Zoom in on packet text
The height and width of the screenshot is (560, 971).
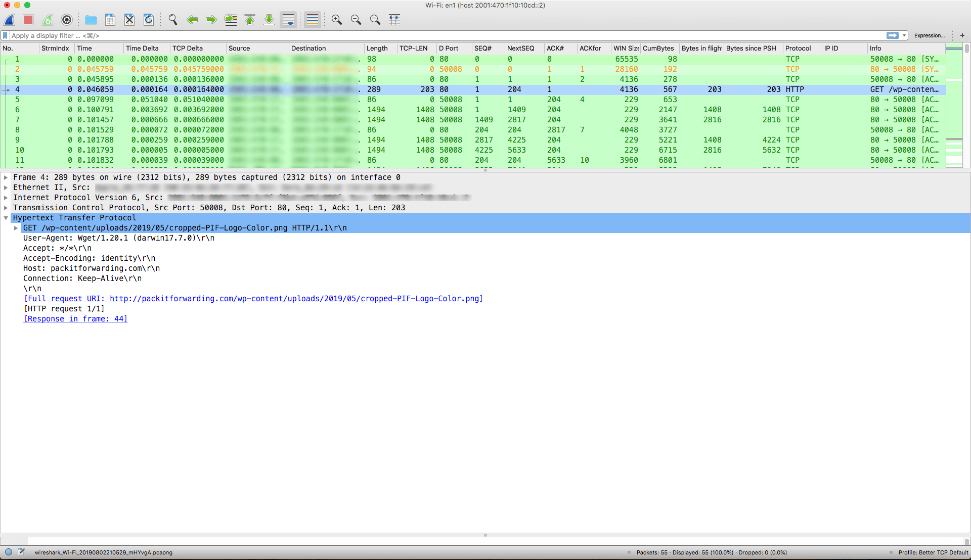337,20
